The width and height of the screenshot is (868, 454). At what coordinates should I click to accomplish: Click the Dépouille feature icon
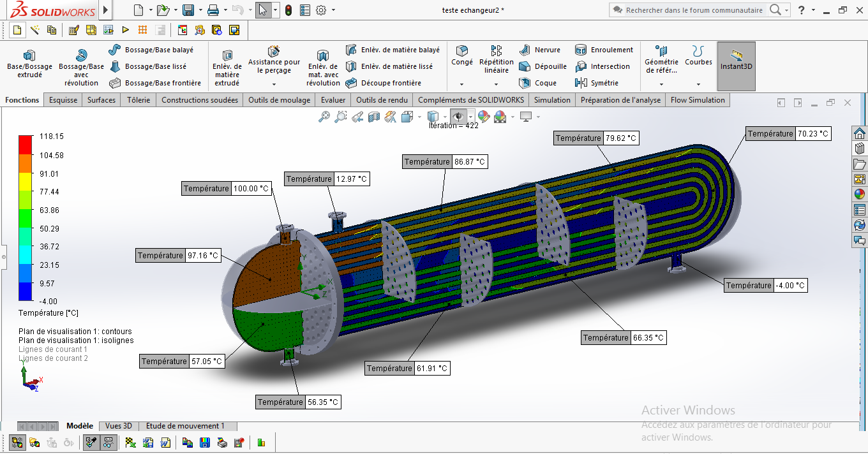[525, 66]
